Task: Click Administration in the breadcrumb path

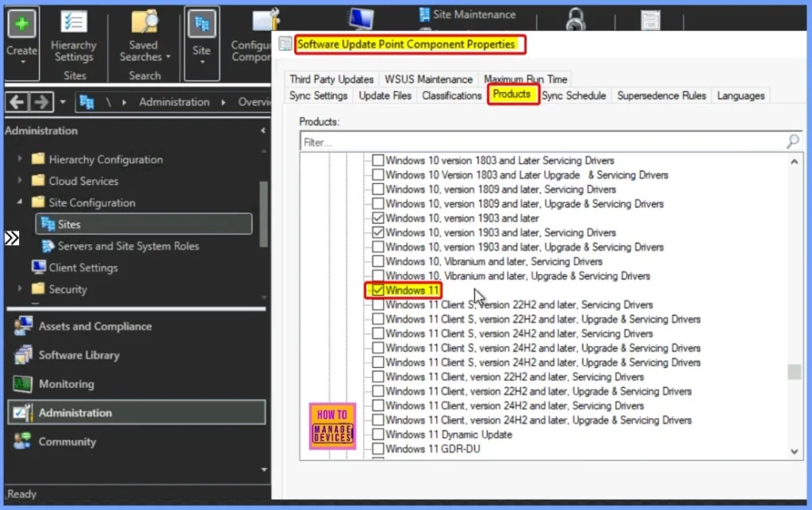Action: point(174,102)
